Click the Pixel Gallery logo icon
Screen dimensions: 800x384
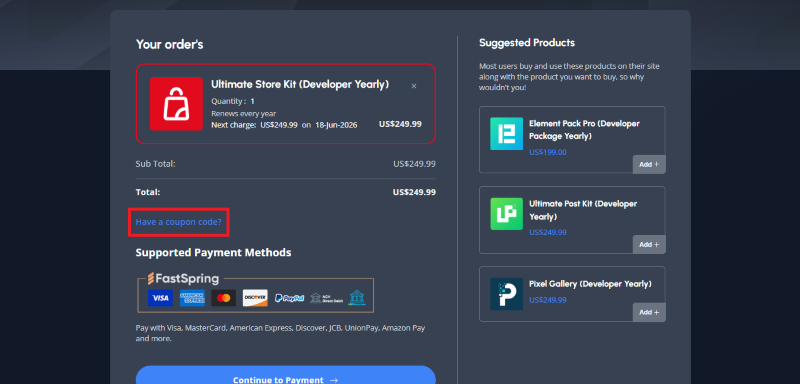point(507,294)
